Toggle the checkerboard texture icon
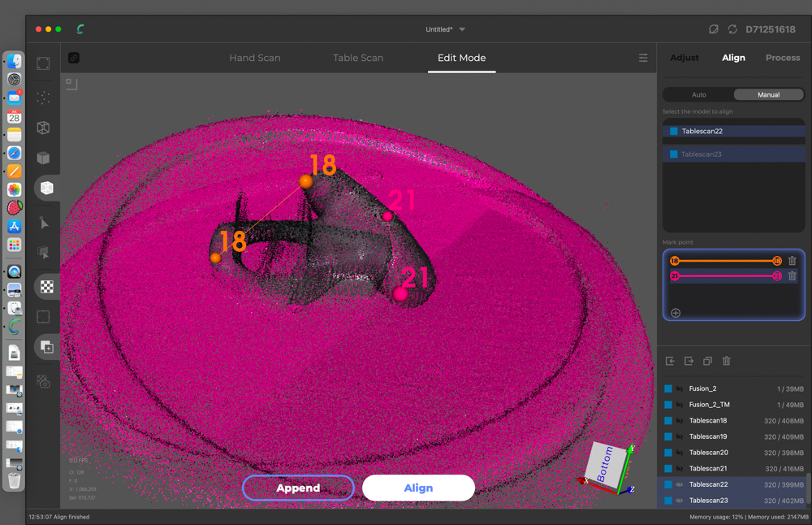Screen dimensions: 812x525 [x=47, y=287]
